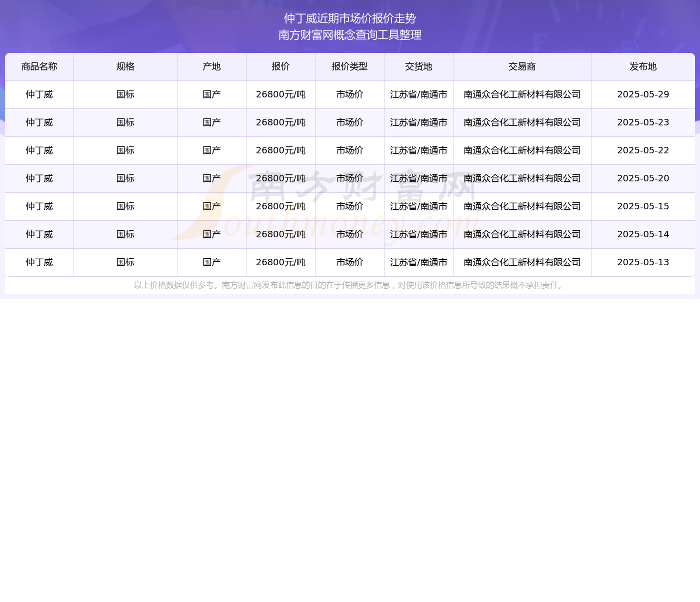This screenshot has height=602, width=700.
Task: Click 26800元/吨 in the 2025-05-29 row
Action: [280, 94]
